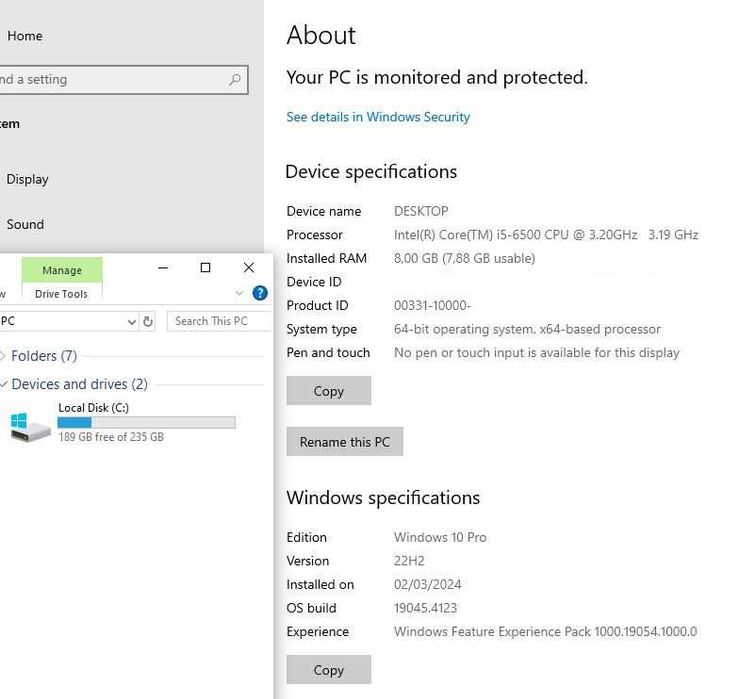756x699 pixels.
Task: Click the blue help icon in File Explorer
Action: click(x=260, y=293)
